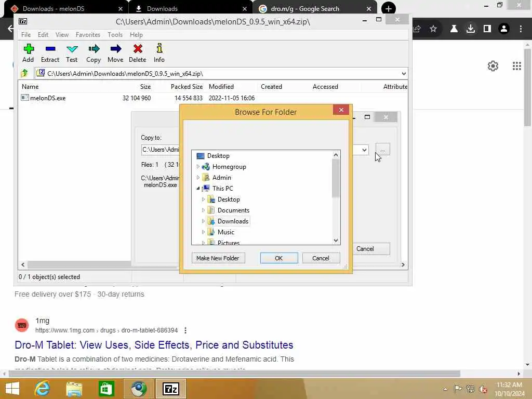Click the more options dots beside 1mg result
Viewport: 532px width, 399px height.
pos(185,330)
